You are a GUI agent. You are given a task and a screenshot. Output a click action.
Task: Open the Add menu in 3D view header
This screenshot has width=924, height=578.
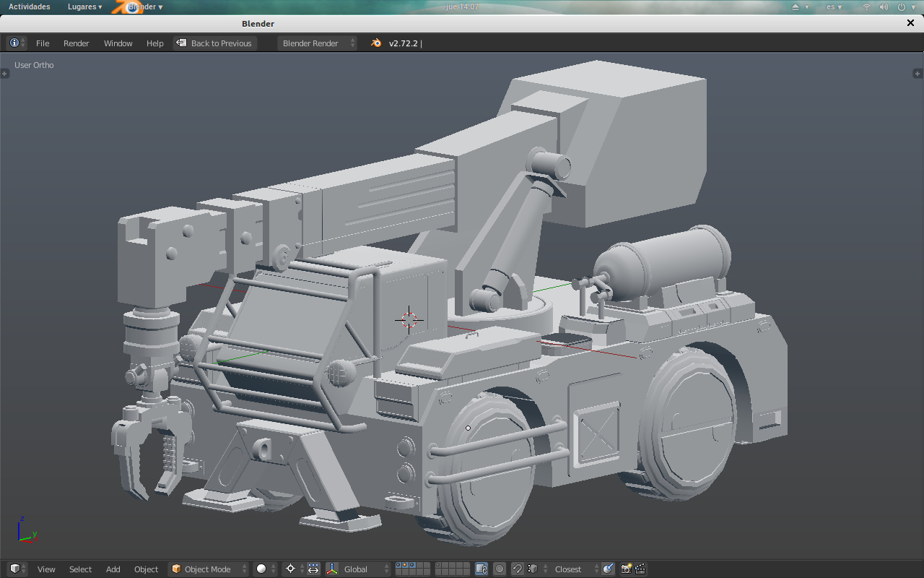point(113,569)
